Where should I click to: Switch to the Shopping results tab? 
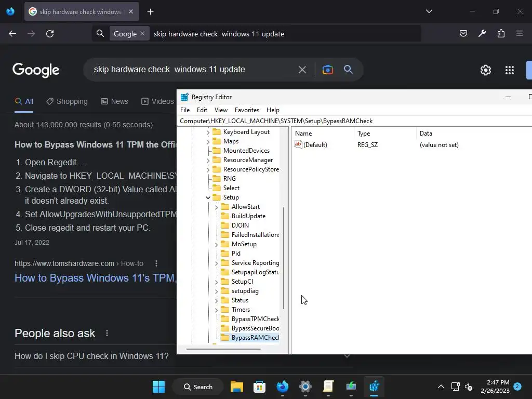click(x=67, y=101)
